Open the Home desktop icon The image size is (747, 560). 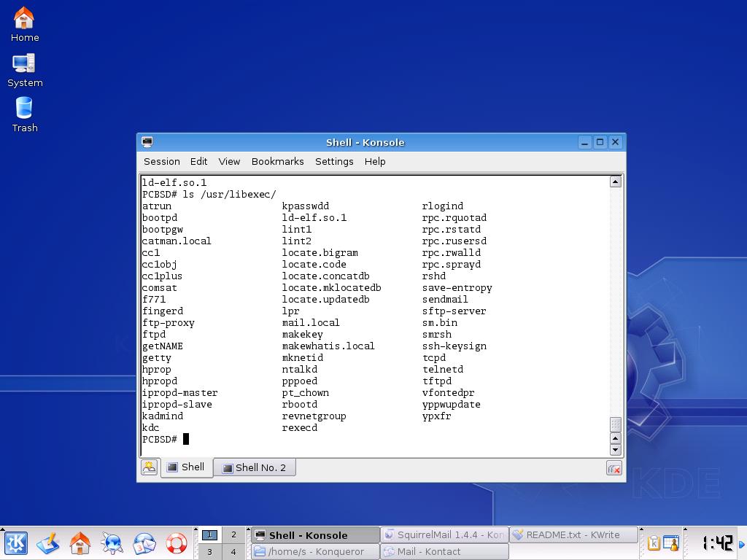[x=24, y=26]
